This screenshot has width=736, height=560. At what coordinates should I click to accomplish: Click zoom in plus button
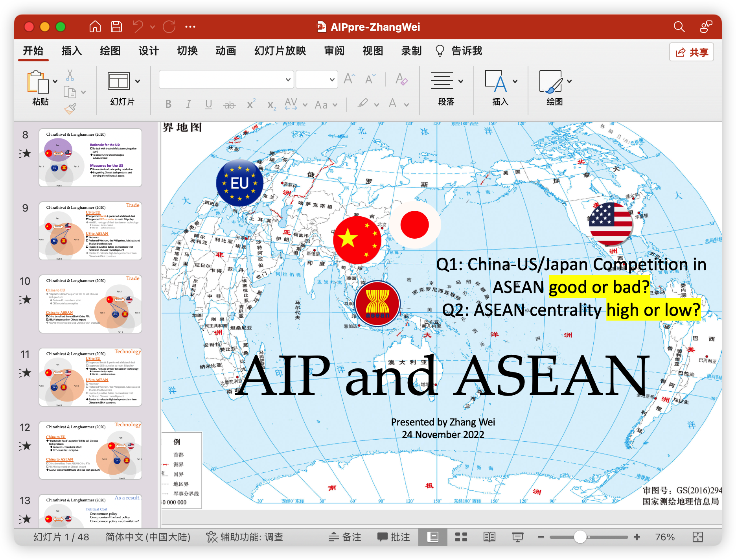coord(637,537)
